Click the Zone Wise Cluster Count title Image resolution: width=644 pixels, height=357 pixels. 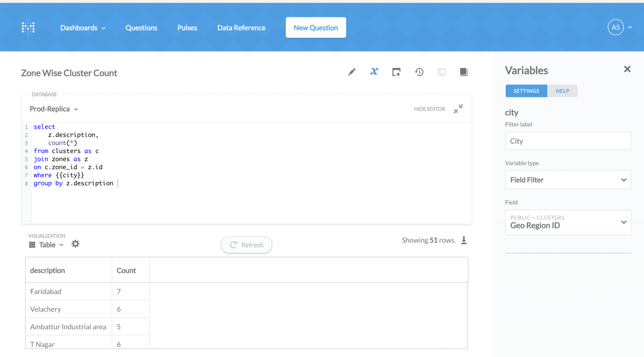[69, 73]
